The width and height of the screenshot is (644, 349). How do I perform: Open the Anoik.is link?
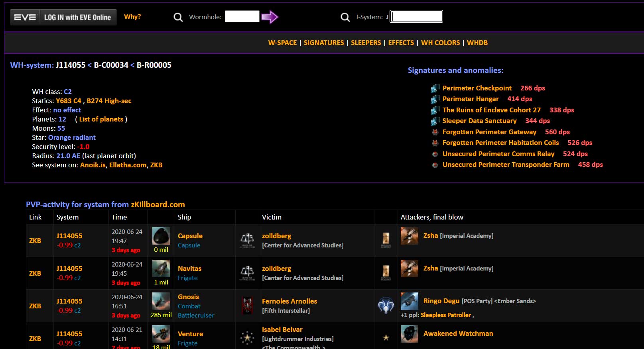click(93, 165)
